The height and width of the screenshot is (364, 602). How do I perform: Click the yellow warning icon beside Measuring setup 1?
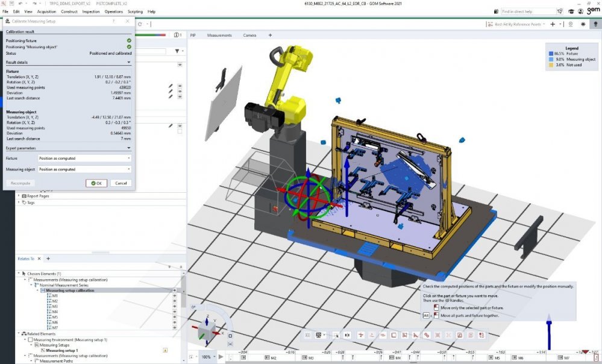point(165,350)
